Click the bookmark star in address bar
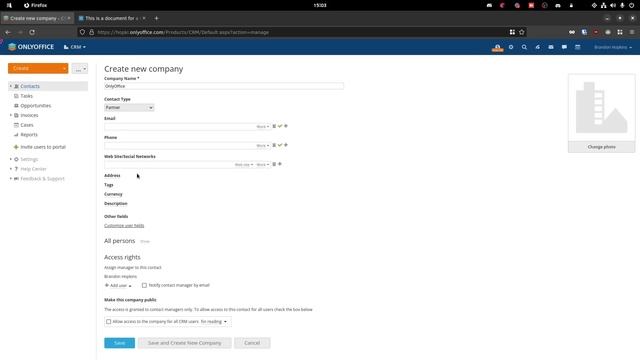640x360 pixels. [522, 32]
